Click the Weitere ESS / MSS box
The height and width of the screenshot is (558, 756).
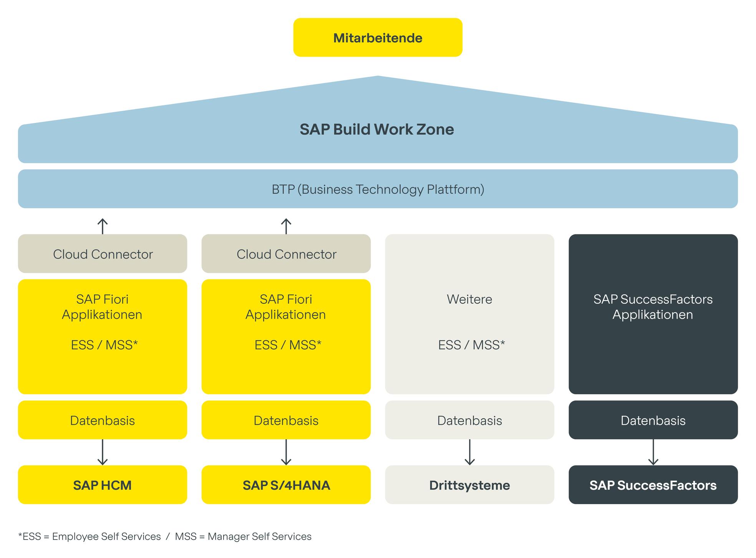[x=470, y=314]
